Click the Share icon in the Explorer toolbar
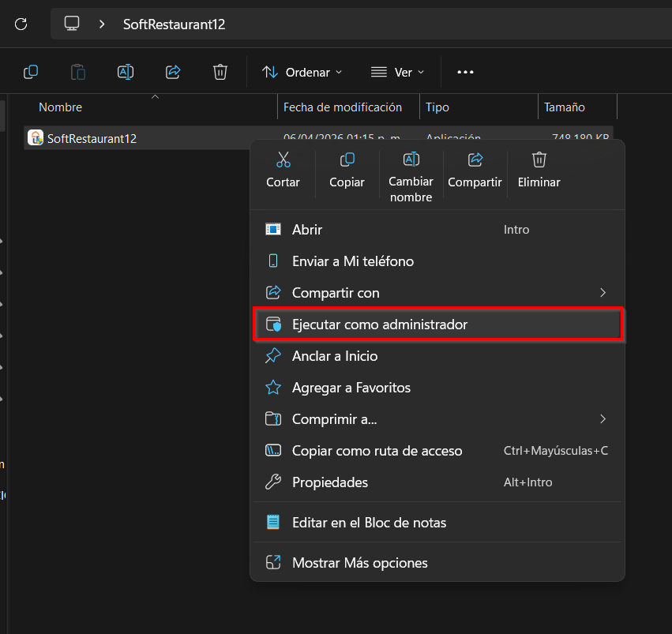The image size is (672, 634). click(x=173, y=72)
